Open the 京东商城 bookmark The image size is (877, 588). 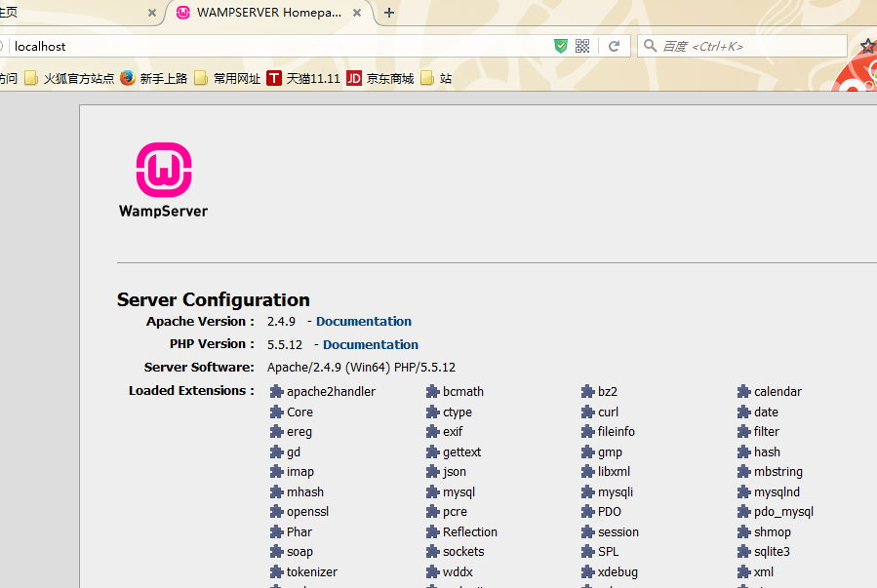(x=380, y=78)
